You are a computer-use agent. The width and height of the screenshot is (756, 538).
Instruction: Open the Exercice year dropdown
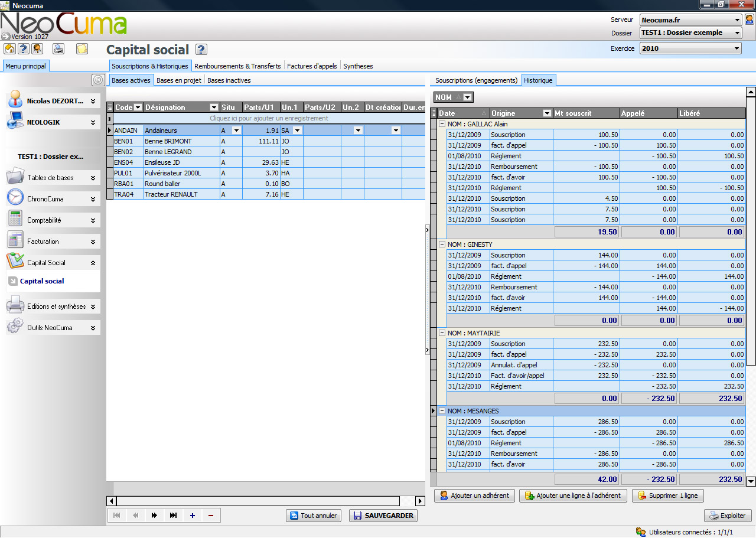pos(737,48)
